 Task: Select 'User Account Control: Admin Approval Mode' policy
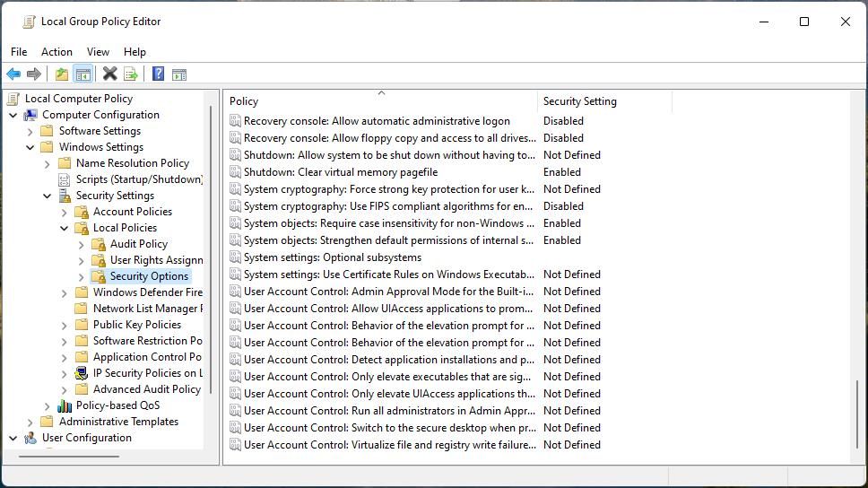tap(388, 292)
